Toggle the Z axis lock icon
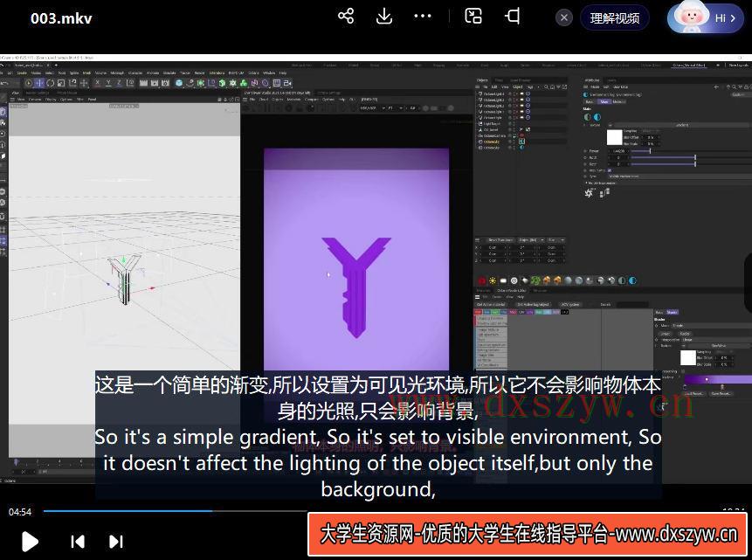Image resolution: width=752 pixels, height=560 pixels. click(119, 82)
